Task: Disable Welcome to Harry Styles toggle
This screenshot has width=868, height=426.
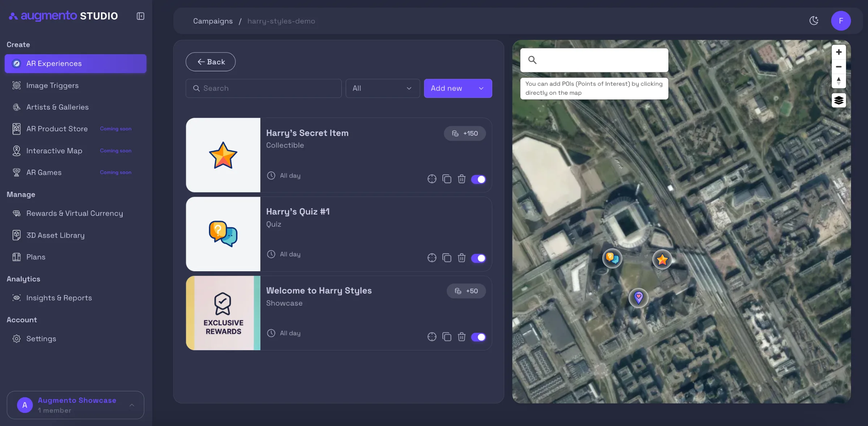Action: click(x=478, y=337)
